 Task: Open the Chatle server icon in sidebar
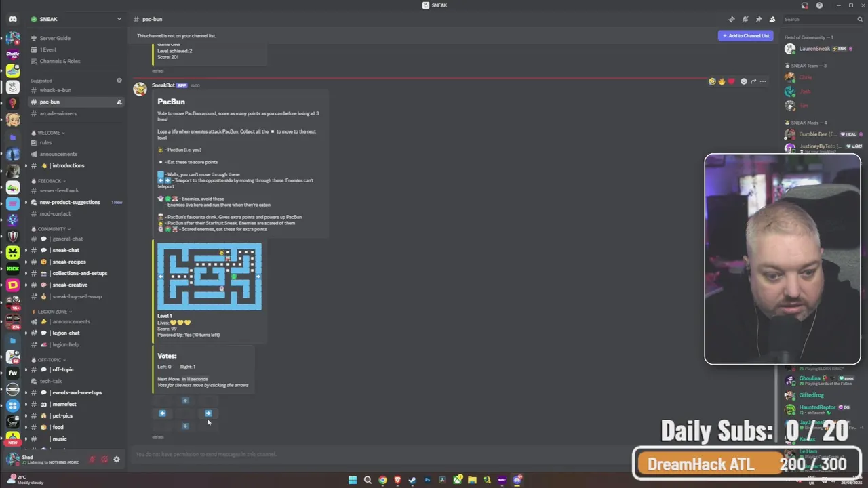point(12,53)
